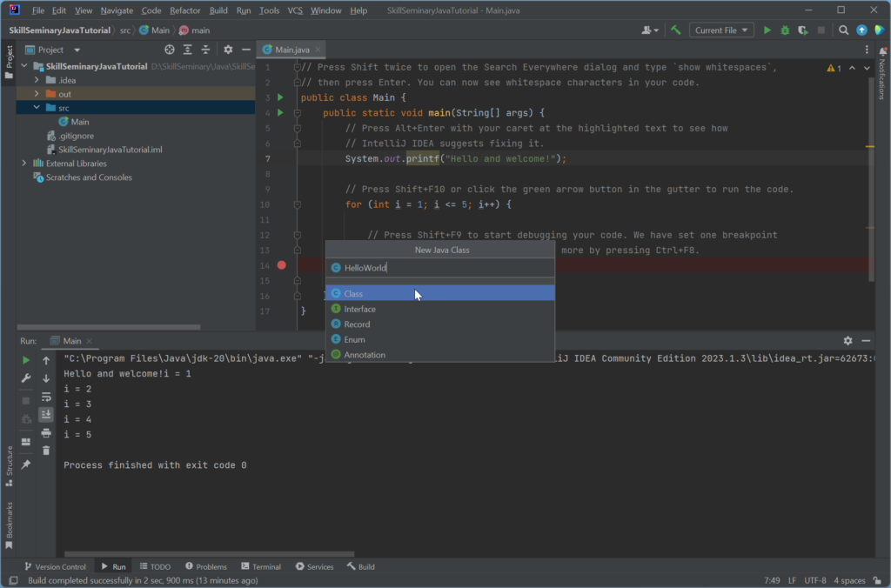Open the Problems tool window

coord(205,566)
